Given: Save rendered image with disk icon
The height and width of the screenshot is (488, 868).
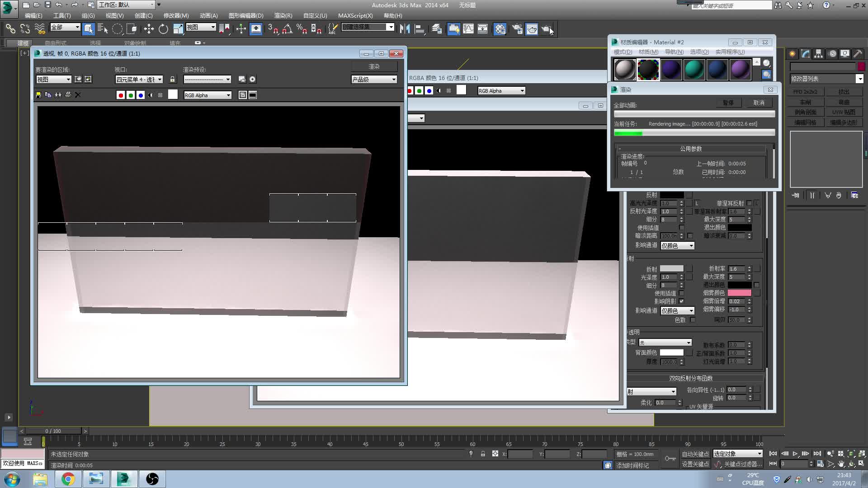Looking at the screenshot, I should click(x=38, y=95).
